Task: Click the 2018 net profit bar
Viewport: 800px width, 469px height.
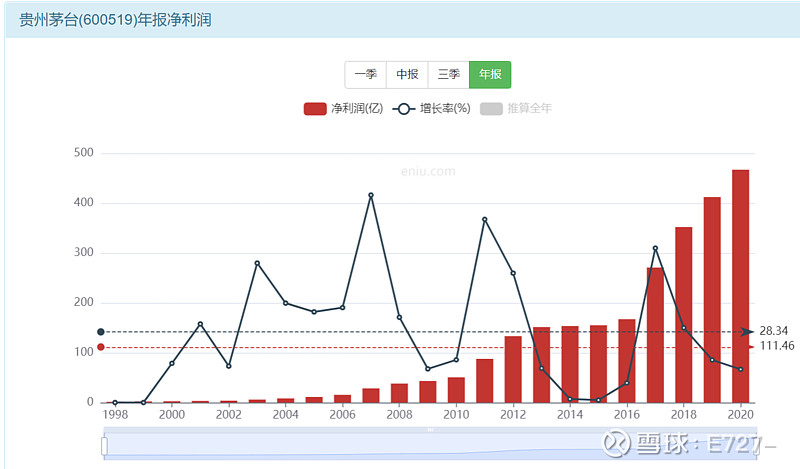Action: coord(684,314)
